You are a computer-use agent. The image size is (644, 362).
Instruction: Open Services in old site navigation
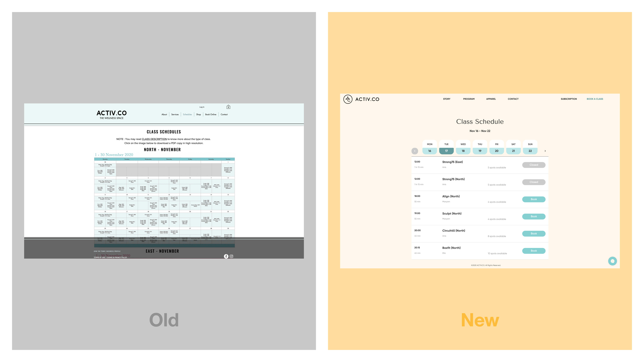pyautogui.click(x=175, y=114)
